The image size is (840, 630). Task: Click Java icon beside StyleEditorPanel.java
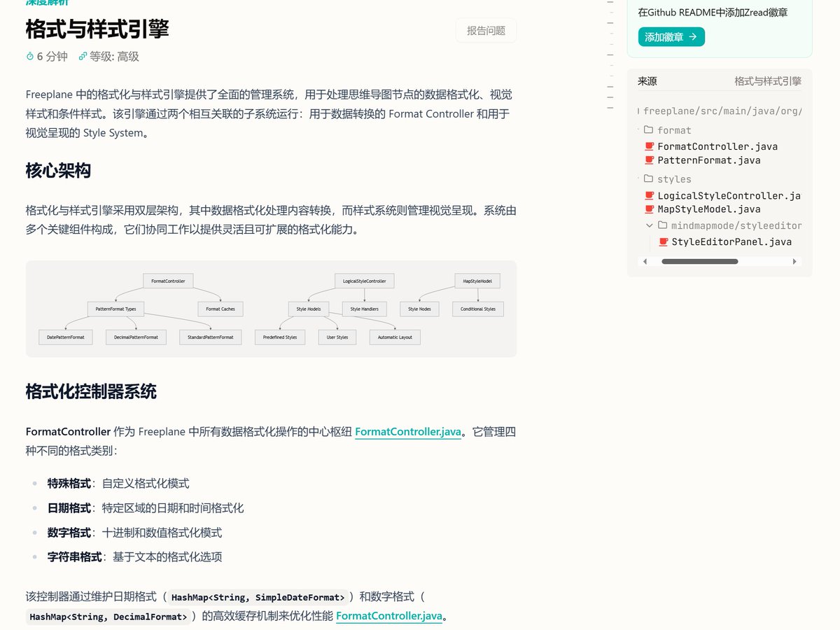pos(663,242)
